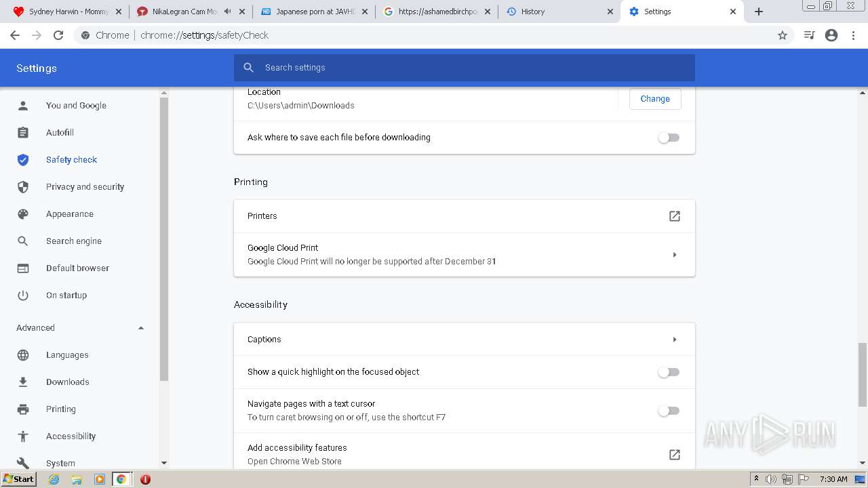The image size is (868, 488).
Task: Expand the Captions row arrow
Action: [674, 340]
